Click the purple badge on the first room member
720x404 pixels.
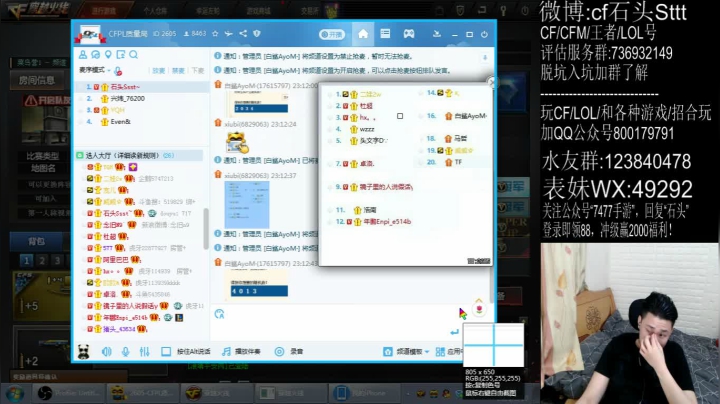tap(133, 167)
